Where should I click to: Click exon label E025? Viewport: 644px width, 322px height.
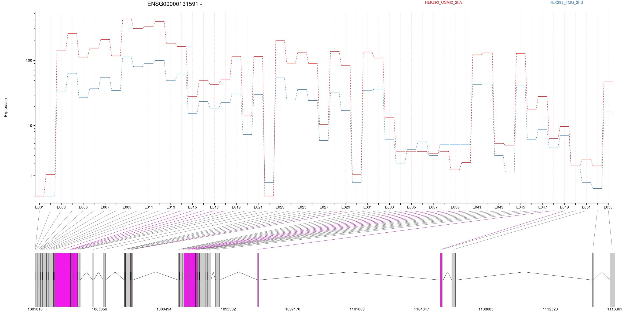click(302, 207)
